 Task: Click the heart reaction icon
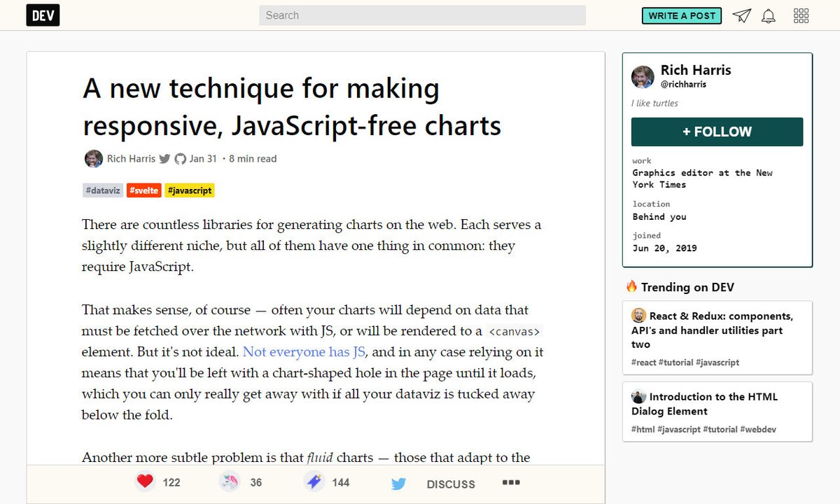pyautogui.click(x=145, y=482)
